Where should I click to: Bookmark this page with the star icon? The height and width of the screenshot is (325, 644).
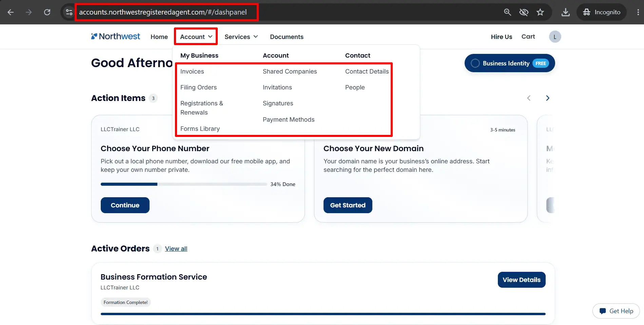point(540,12)
